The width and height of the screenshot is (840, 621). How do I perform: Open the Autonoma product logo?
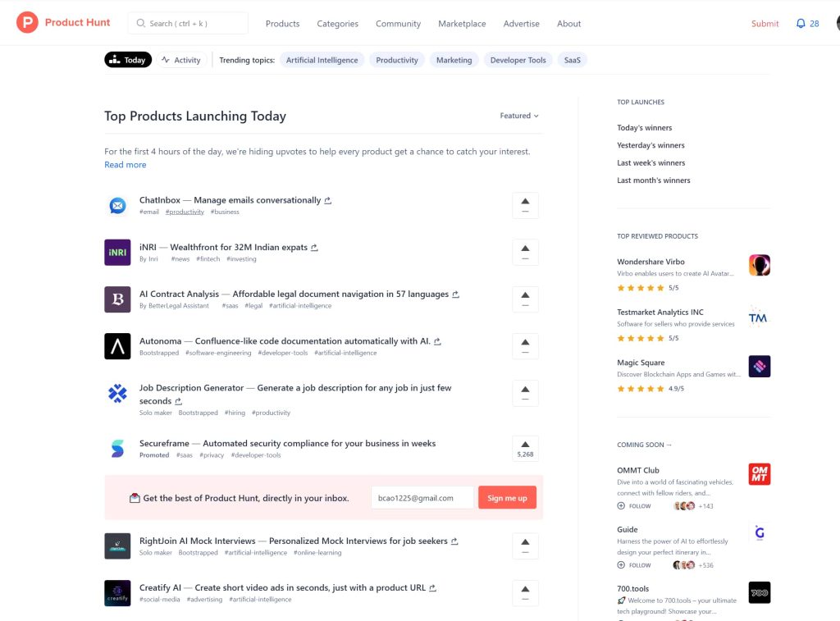tap(117, 346)
